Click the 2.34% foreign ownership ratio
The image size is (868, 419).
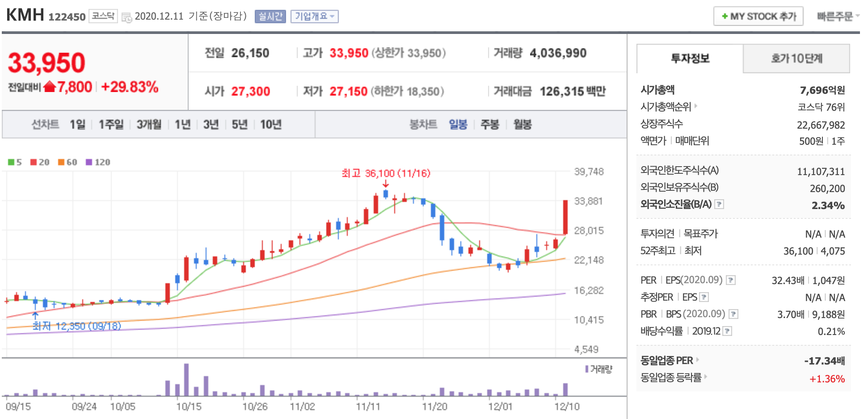(x=828, y=205)
